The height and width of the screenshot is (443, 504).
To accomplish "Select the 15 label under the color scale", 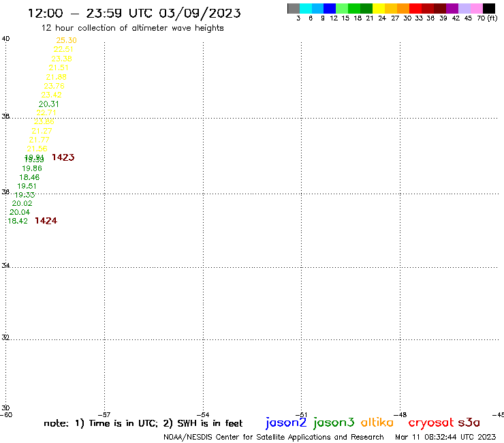I will pos(345,18).
